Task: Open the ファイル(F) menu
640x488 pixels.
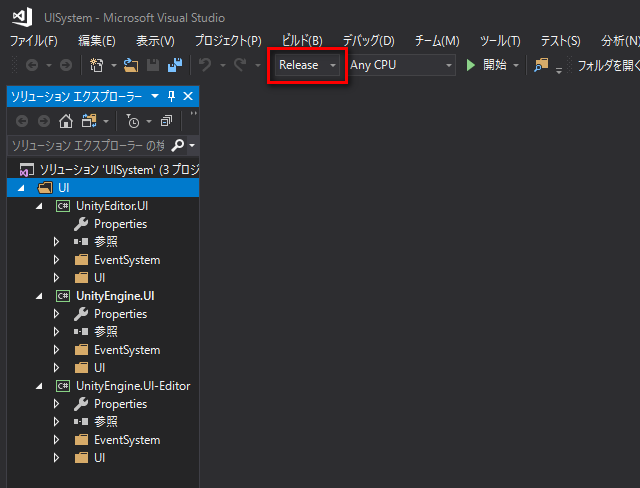Action: point(33,41)
